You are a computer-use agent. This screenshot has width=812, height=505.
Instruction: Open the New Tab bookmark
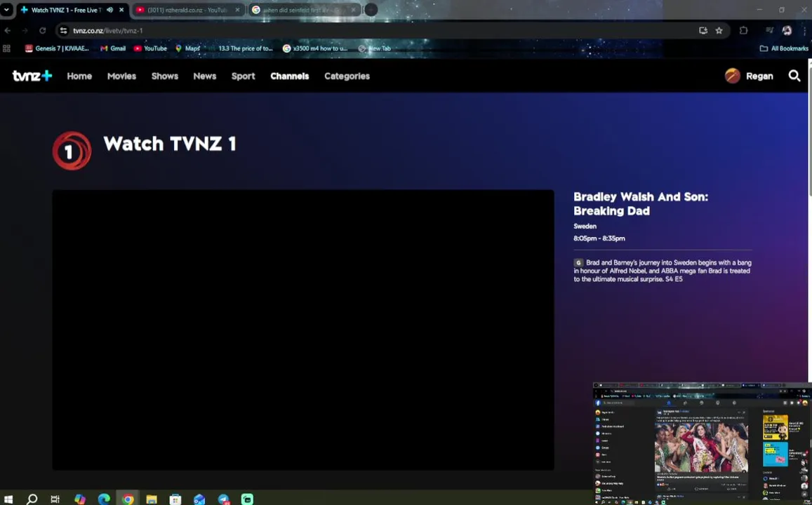(374, 48)
